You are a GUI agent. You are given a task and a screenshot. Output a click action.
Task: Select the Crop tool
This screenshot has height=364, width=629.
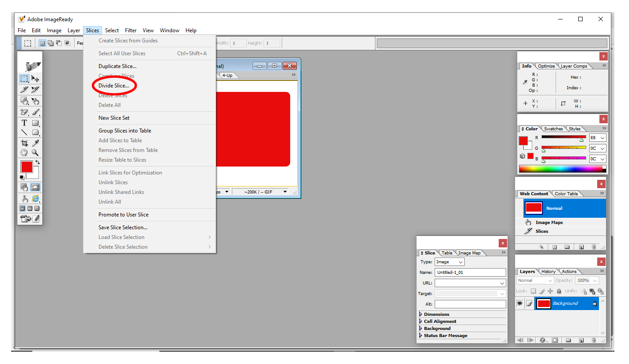click(x=24, y=143)
